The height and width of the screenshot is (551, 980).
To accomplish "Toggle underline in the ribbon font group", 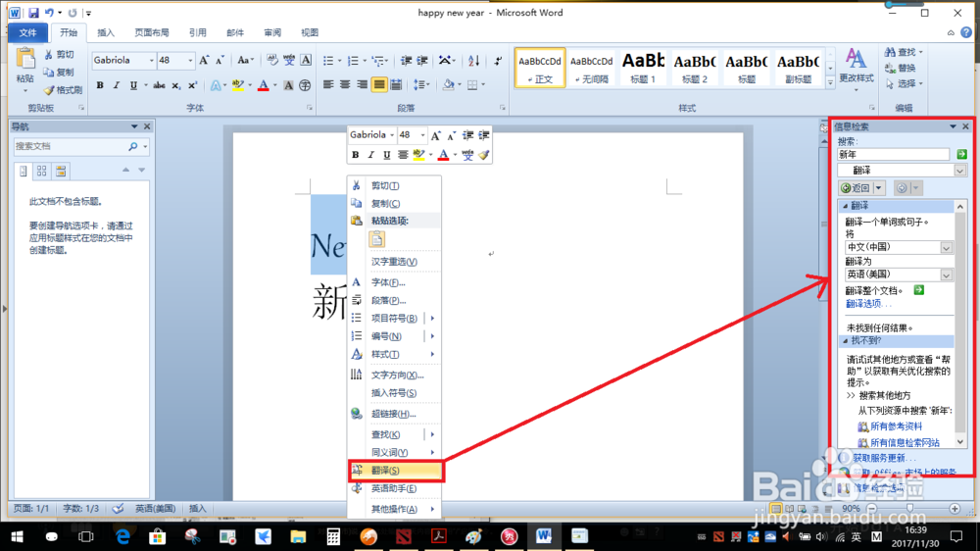I will (x=133, y=85).
